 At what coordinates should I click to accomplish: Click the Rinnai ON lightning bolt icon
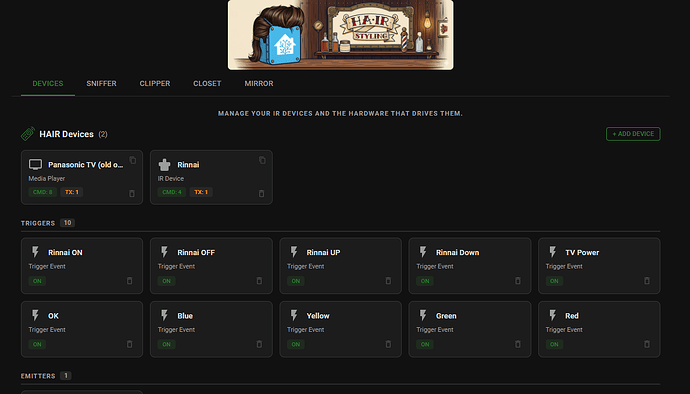(35, 252)
